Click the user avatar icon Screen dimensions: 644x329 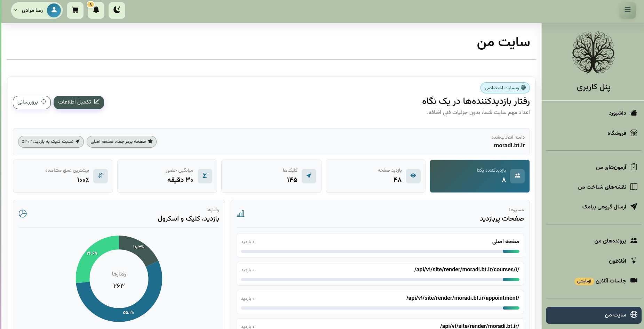54,10
